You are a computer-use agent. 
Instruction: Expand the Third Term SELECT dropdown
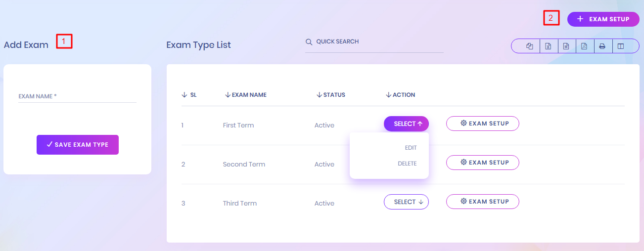[406, 202]
